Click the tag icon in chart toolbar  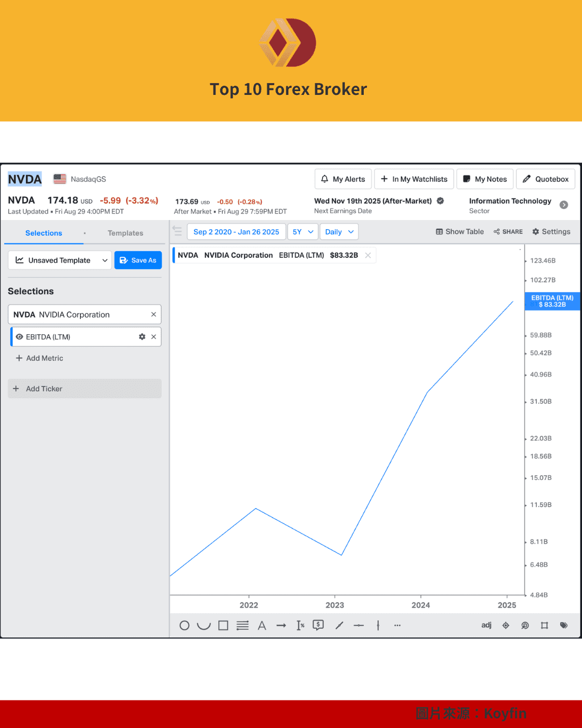[564, 626]
